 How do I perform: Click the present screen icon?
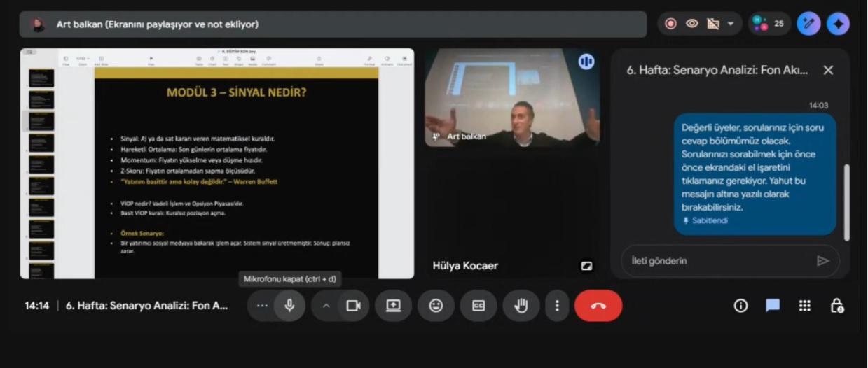coord(393,306)
